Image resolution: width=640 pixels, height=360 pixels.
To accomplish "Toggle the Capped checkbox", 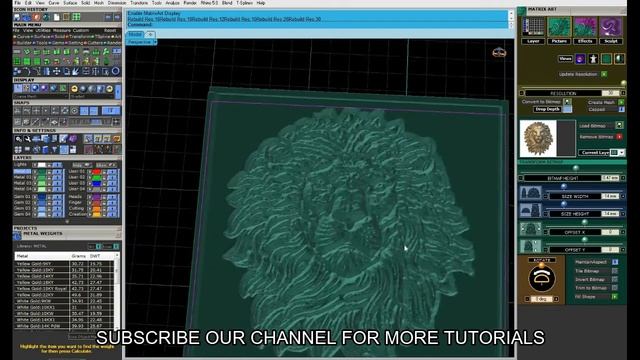I will pyautogui.click(x=621, y=109).
